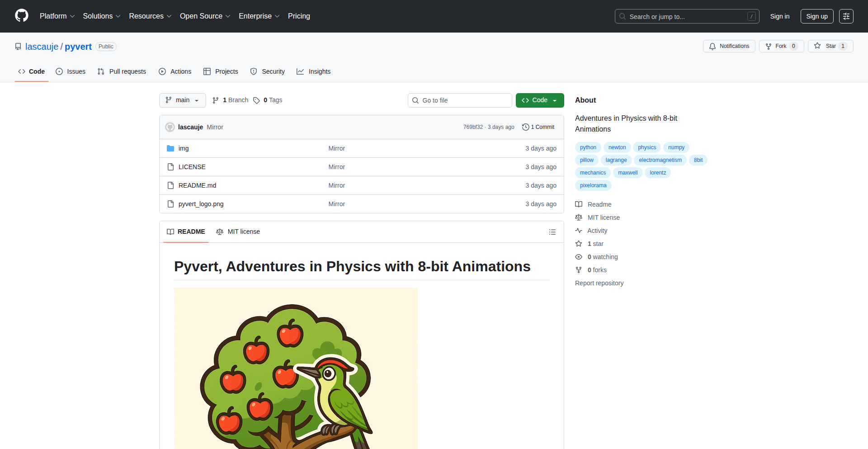
Task: Click the header menu icon beside Sign up
Action: pyautogui.click(x=846, y=16)
